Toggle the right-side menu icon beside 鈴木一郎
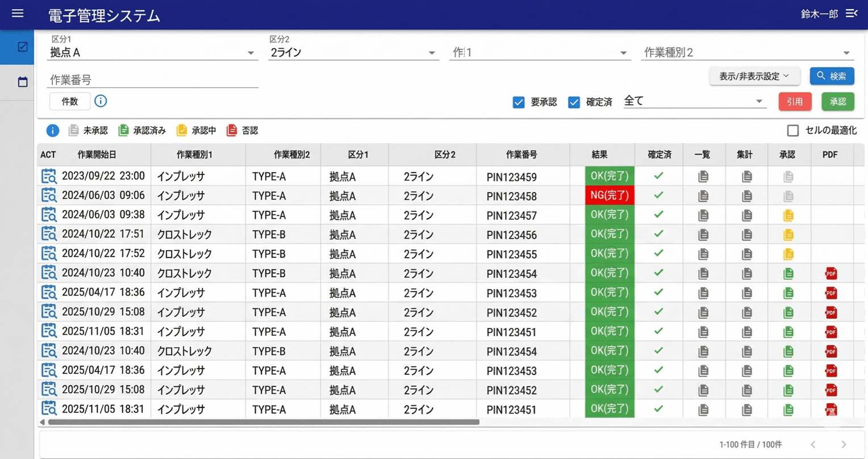This screenshot has height=459, width=868. [851, 14]
